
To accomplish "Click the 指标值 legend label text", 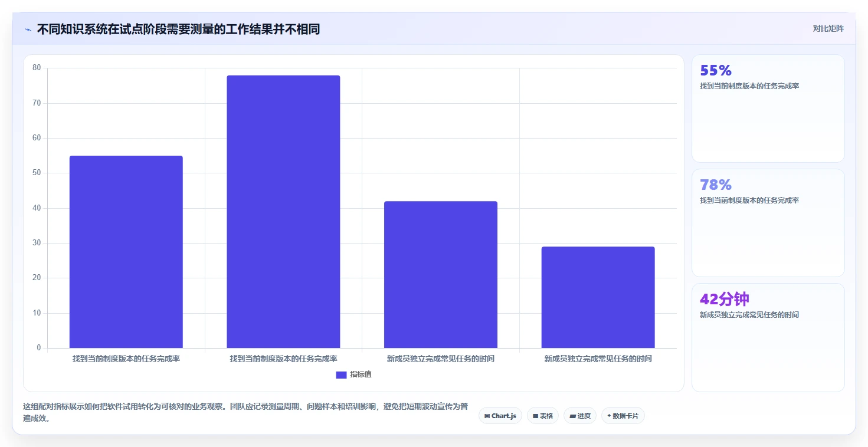I will point(361,374).
